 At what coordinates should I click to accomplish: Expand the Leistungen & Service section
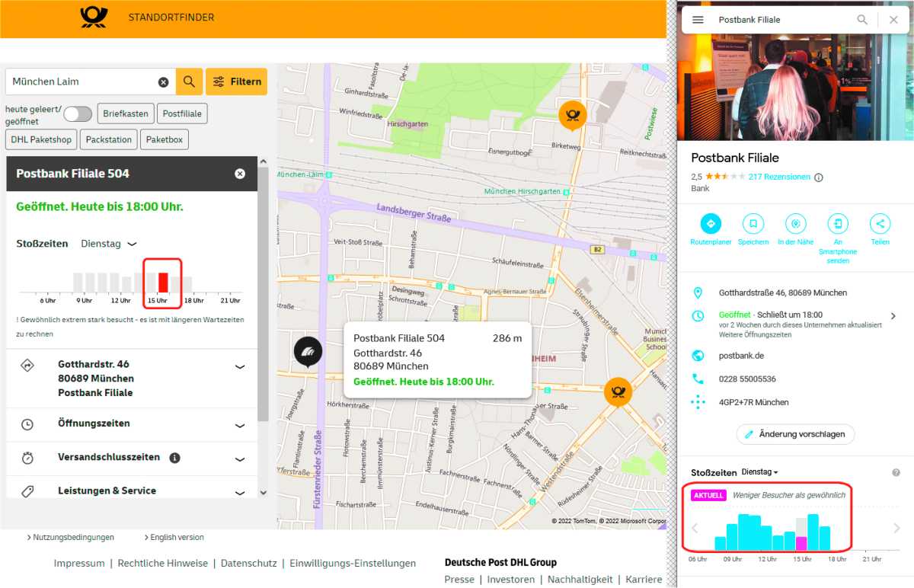[240, 493]
